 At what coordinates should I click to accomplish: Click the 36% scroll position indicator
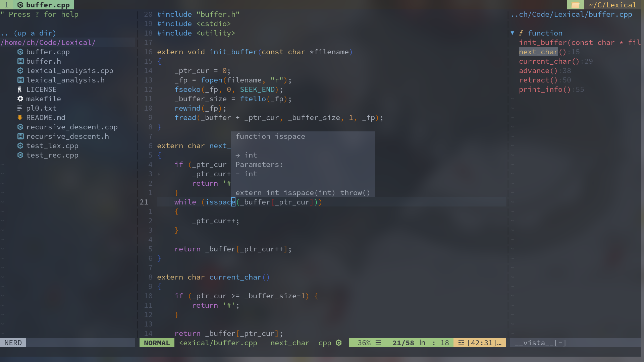click(x=364, y=343)
